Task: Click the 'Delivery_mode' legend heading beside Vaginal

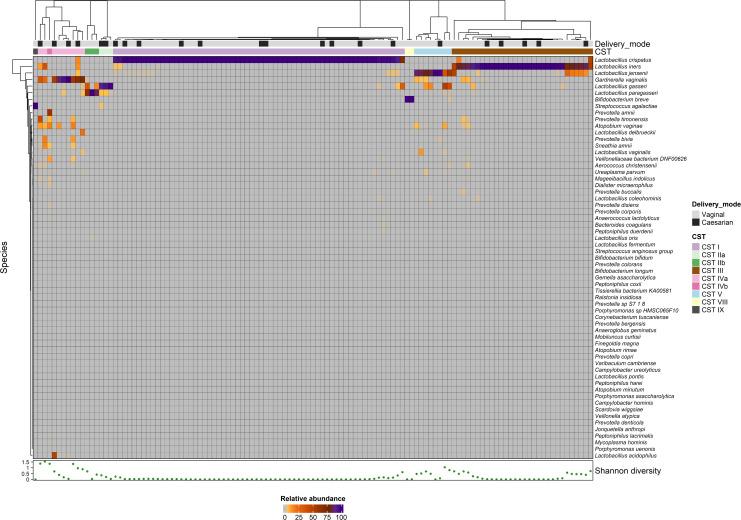Action: [716, 205]
